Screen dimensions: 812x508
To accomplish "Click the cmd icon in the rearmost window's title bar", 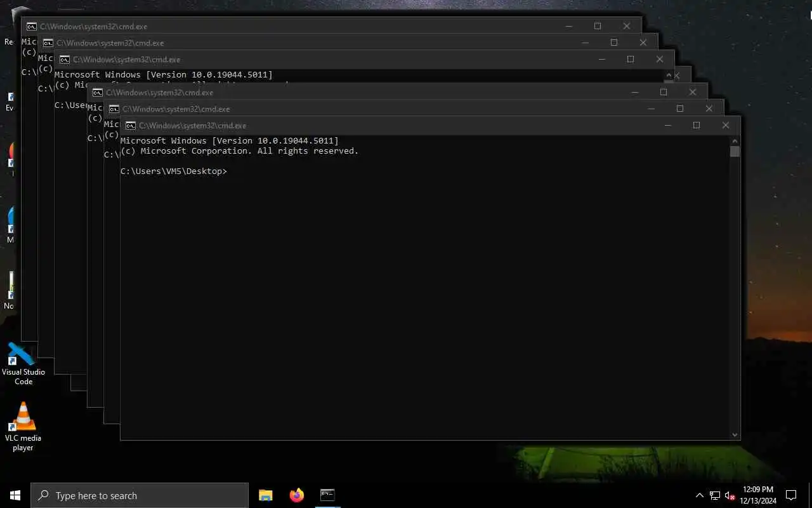I will (32, 26).
